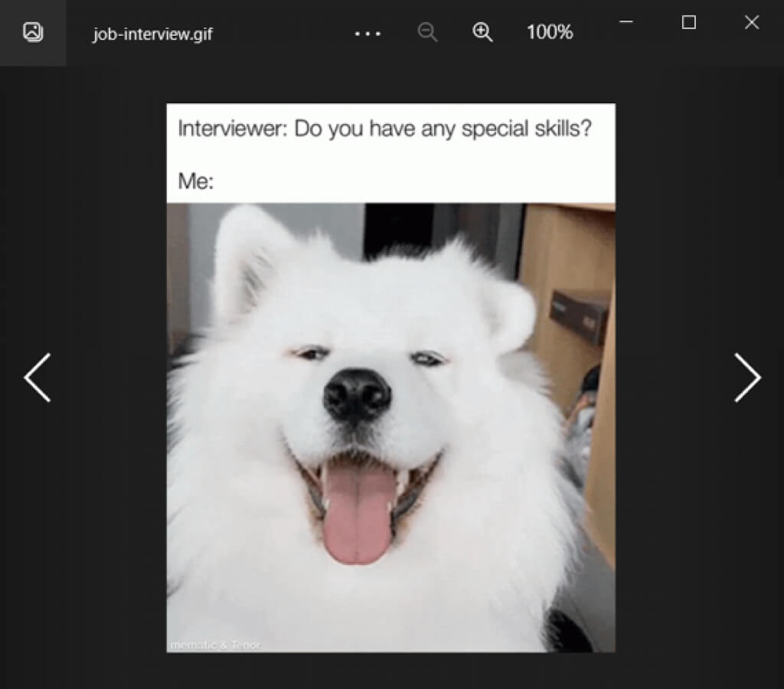Maximize the photo viewer window
The width and height of the screenshot is (784, 689).
pos(688,23)
